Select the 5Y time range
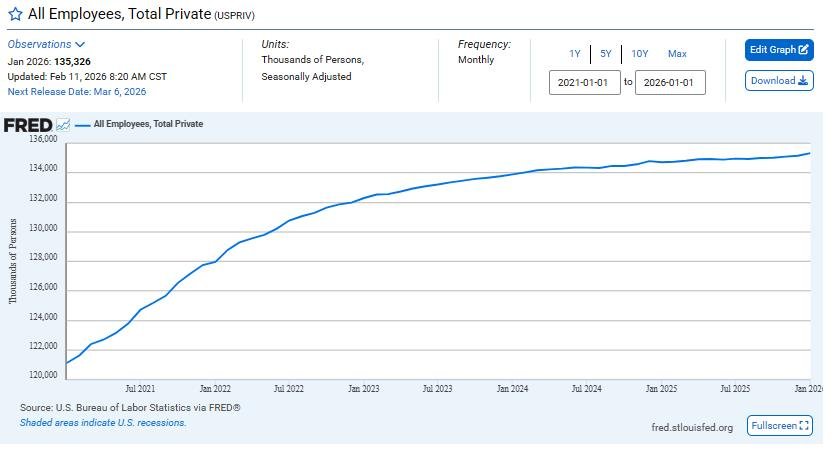The height and width of the screenshot is (451, 835). click(606, 54)
